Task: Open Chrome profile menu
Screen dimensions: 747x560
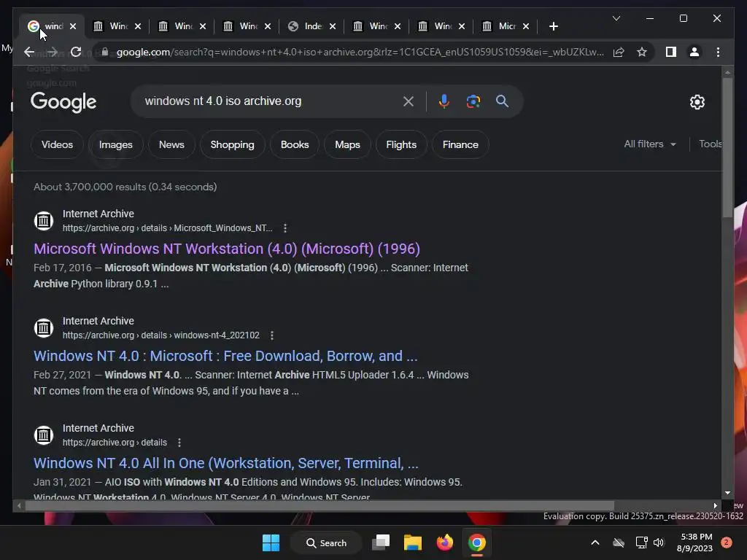Action: [694, 52]
